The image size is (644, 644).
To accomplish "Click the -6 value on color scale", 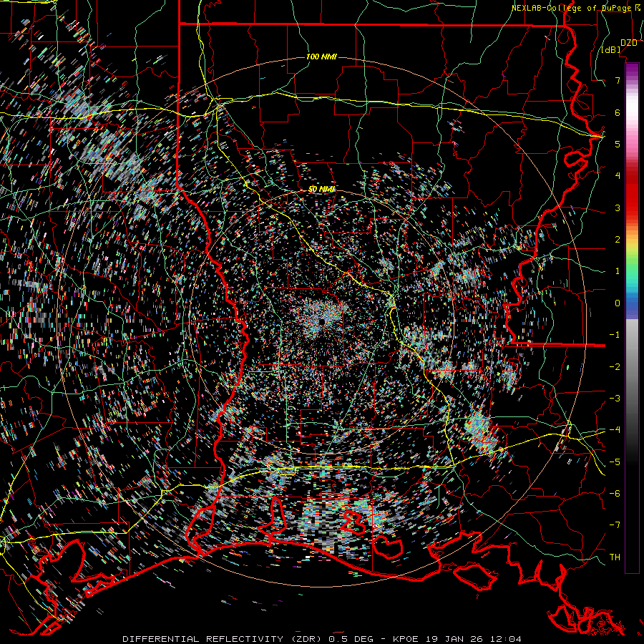I will (615, 494).
